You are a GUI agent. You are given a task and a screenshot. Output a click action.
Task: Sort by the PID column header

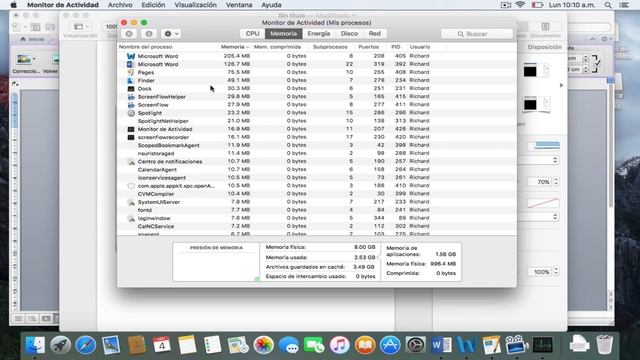[396, 47]
